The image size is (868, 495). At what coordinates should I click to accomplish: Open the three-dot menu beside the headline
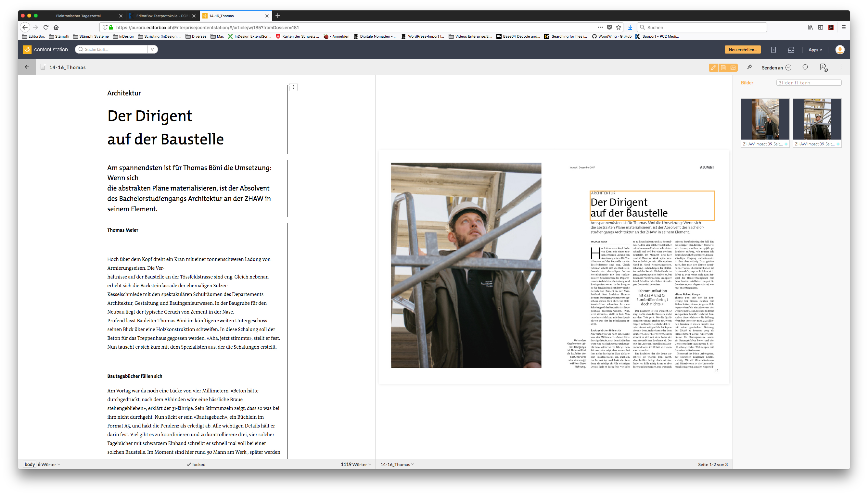(293, 87)
